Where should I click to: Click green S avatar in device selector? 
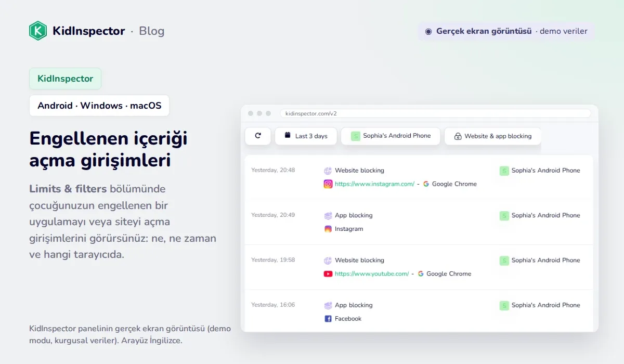[x=356, y=136]
